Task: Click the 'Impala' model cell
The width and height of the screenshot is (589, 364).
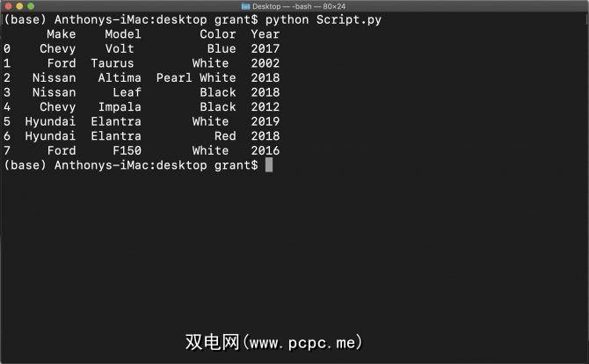Action: click(120, 107)
